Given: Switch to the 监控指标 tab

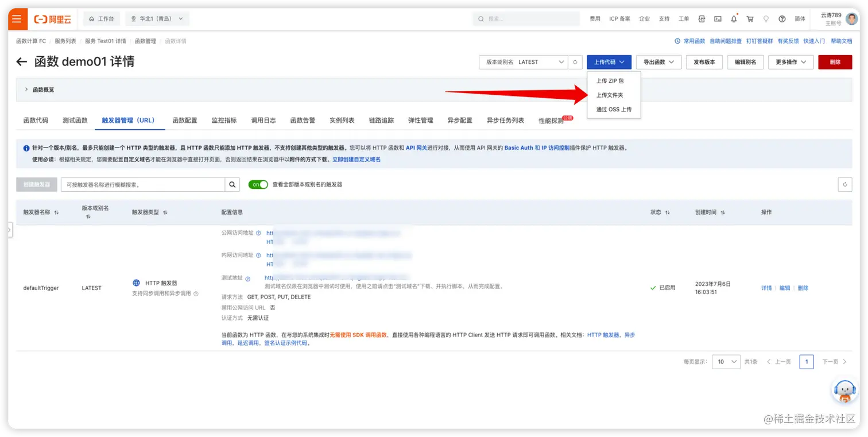Looking at the screenshot, I should (x=224, y=121).
